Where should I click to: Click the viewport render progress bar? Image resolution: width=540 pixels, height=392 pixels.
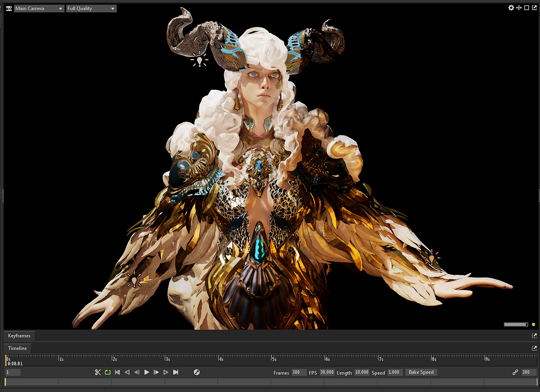516,325
